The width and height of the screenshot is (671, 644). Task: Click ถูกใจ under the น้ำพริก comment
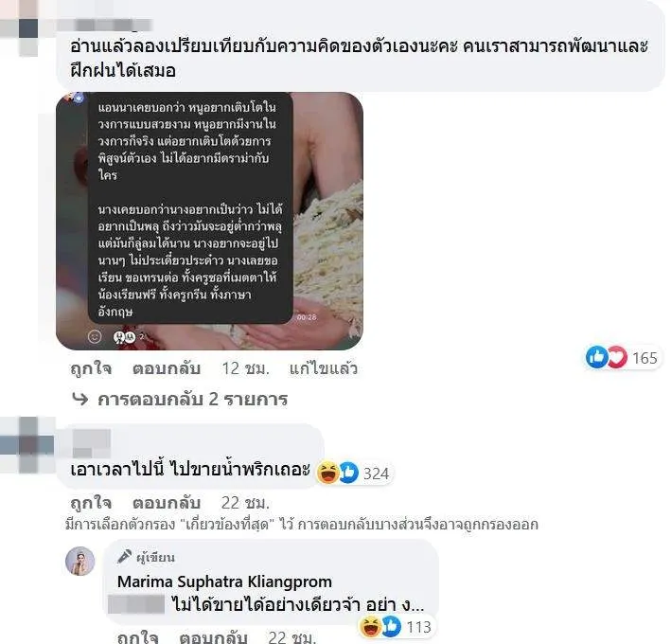pos(91,503)
